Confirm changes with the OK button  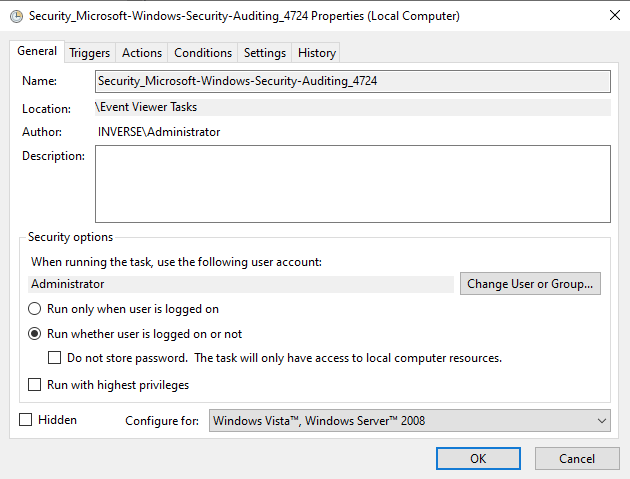point(478,458)
